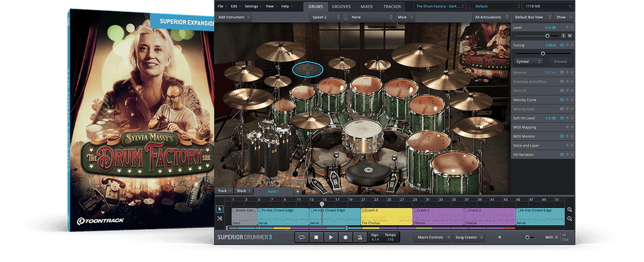Mute the instrument with M button
This screenshot has width=644, height=262.
570,36
